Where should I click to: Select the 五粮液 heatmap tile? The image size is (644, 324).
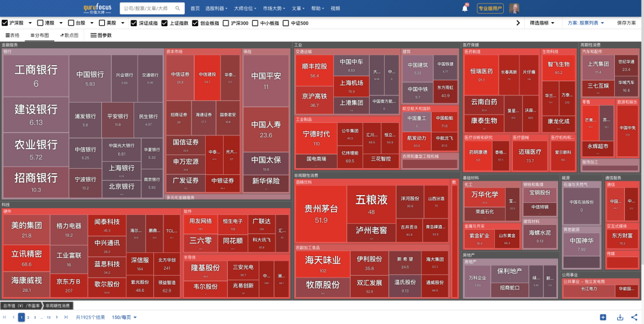371,204
